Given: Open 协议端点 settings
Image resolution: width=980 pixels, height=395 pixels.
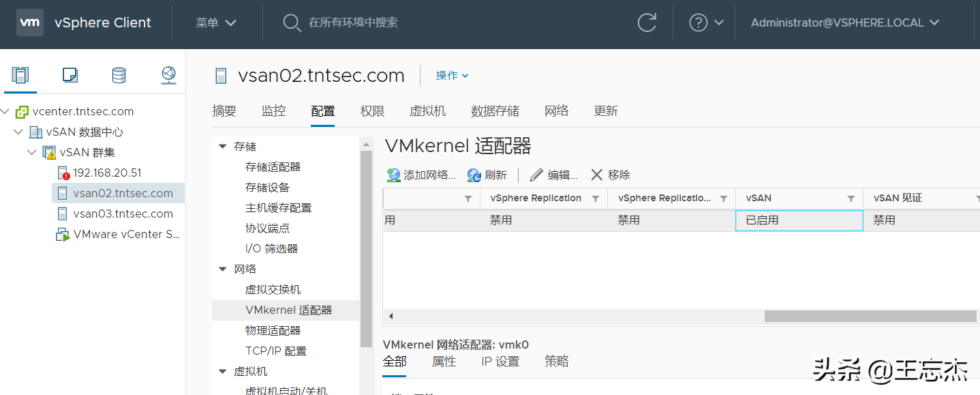Looking at the screenshot, I should coord(267,229).
